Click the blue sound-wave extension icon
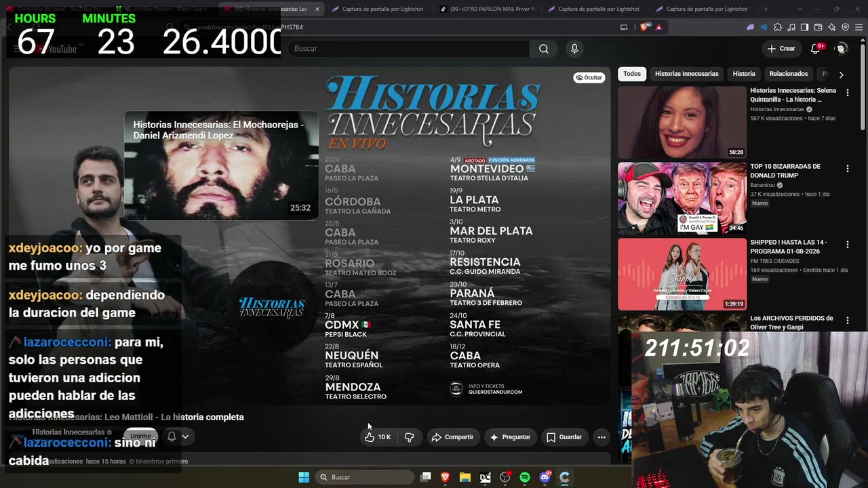Image resolution: width=868 pixels, height=488 pixels. coord(764,27)
